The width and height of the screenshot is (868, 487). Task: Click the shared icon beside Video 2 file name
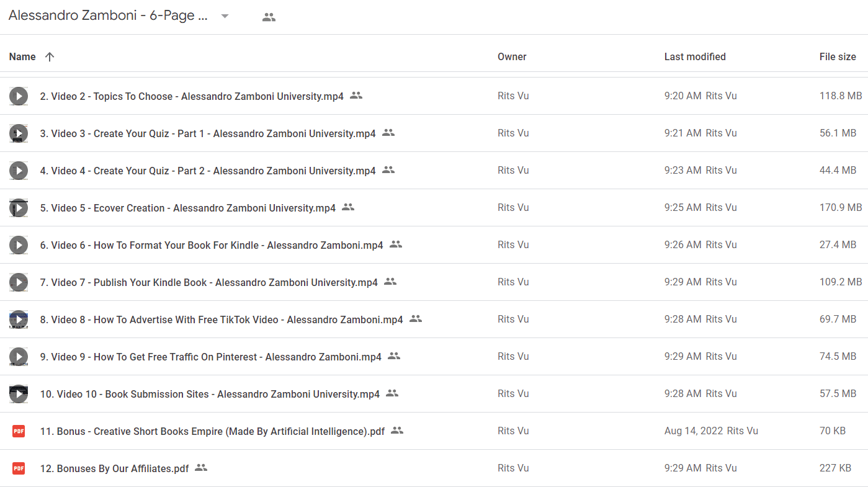click(x=356, y=96)
